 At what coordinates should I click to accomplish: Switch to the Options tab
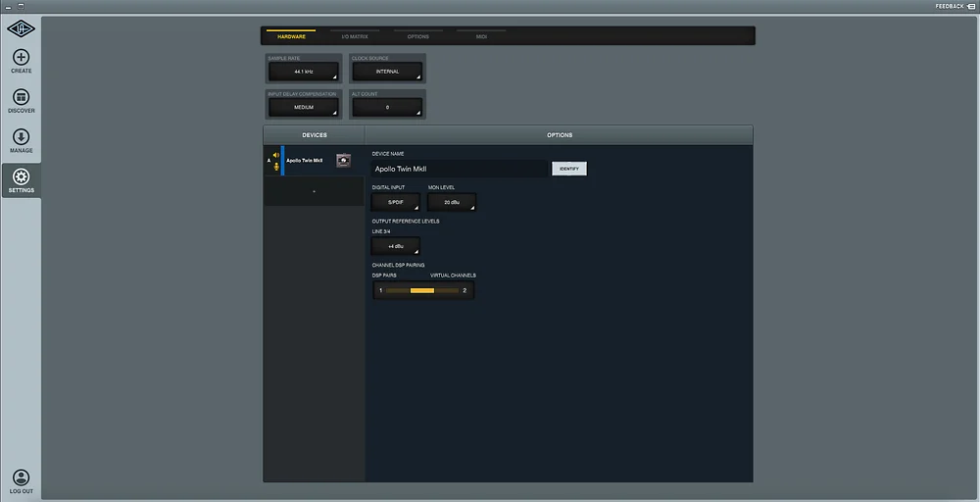[x=418, y=36]
